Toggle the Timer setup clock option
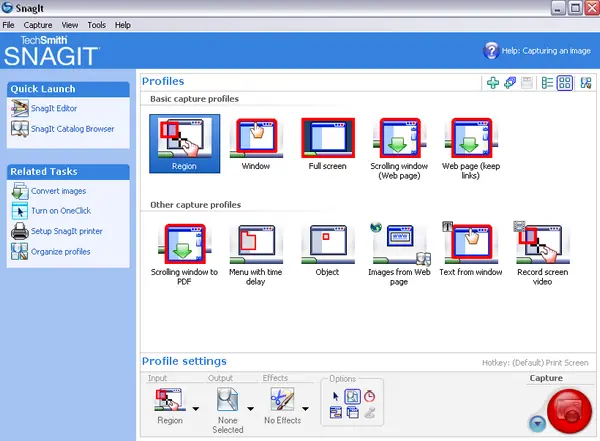600x441 pixels. coord(369,396)
